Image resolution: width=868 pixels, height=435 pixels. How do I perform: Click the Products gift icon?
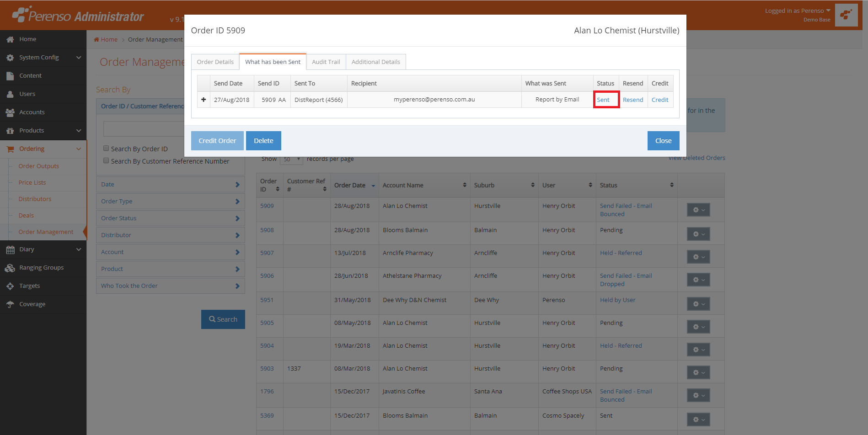tap(10, 131)
